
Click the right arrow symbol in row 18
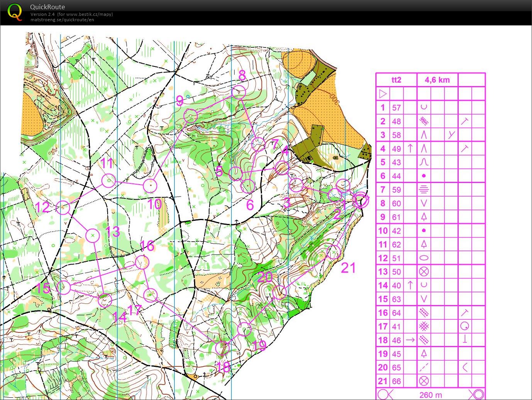coord(410,340)
